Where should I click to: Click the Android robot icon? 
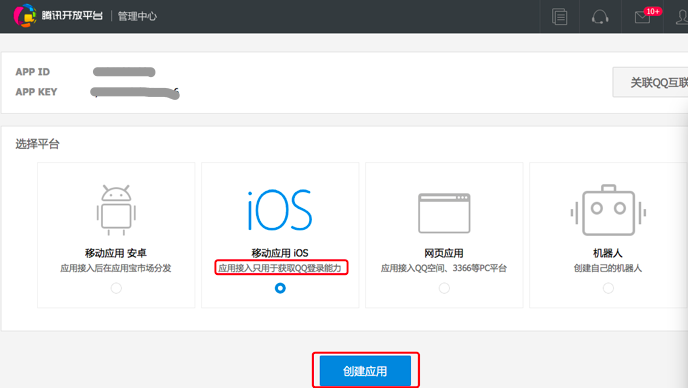(x=116, y=210)
